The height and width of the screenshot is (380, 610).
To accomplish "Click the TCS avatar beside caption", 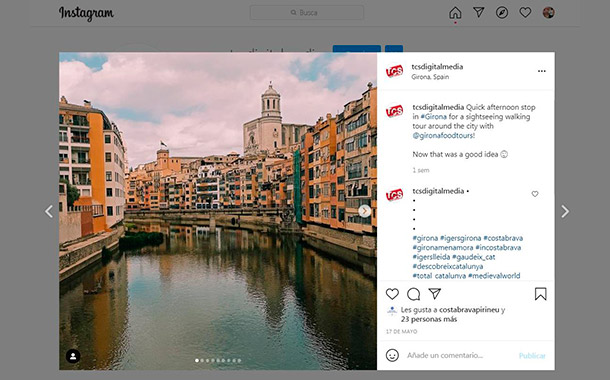I will (394, 111).
